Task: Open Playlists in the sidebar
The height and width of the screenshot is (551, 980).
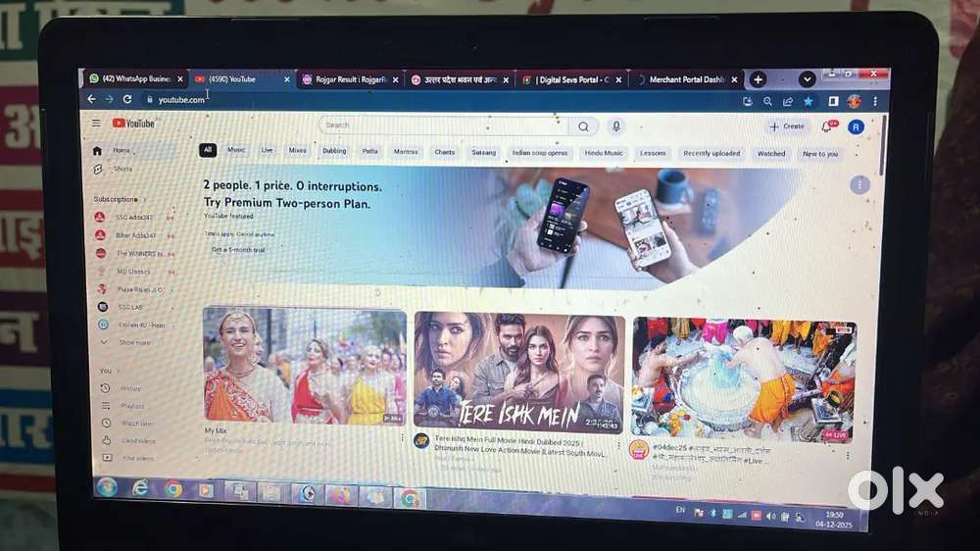Action: pyautogui.click(x=134, y=406)
